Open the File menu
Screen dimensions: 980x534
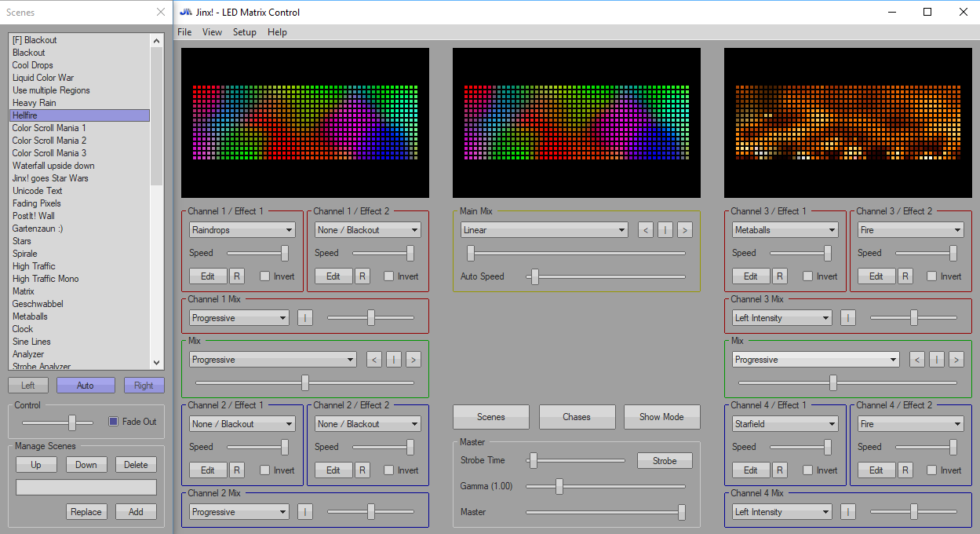(184, 32)
